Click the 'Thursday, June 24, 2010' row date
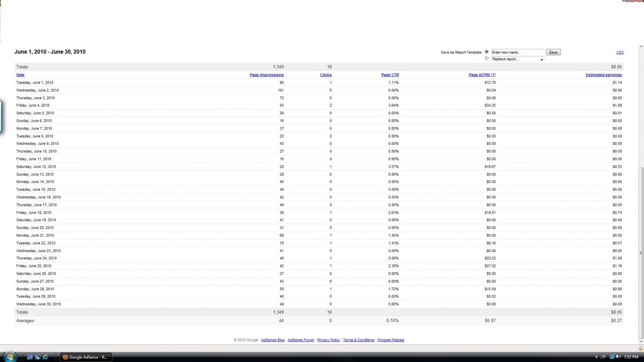 36,258
